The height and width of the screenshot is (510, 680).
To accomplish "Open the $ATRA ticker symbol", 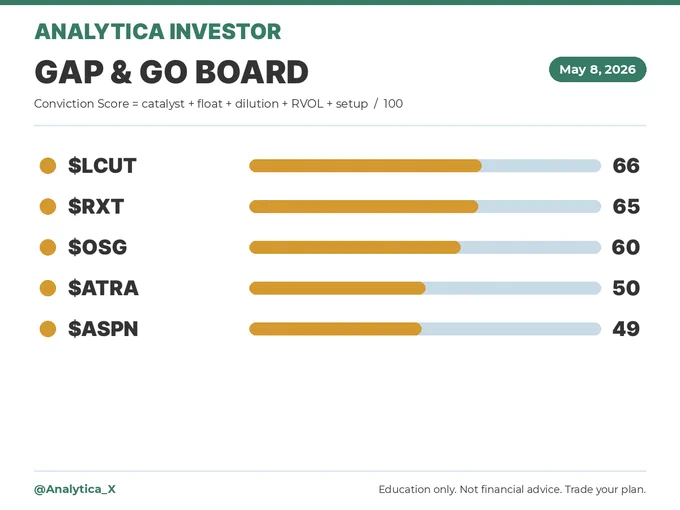I will tap(103, 288).
